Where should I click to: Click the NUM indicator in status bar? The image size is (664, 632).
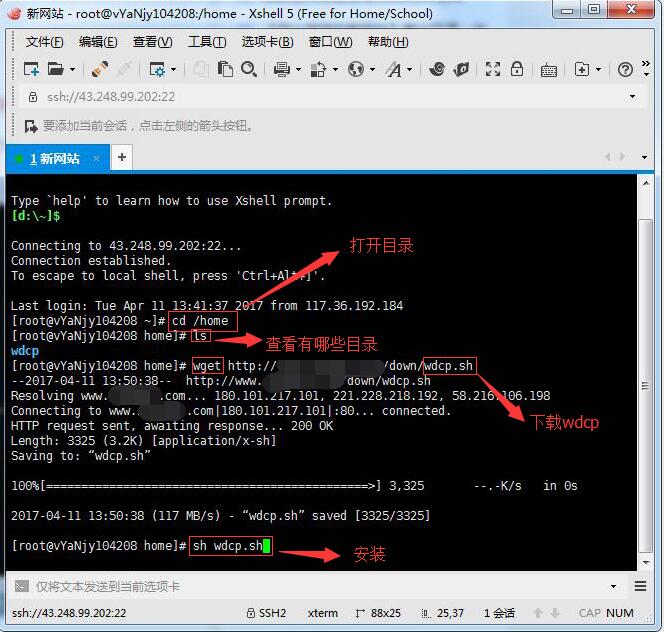[620, 613]
